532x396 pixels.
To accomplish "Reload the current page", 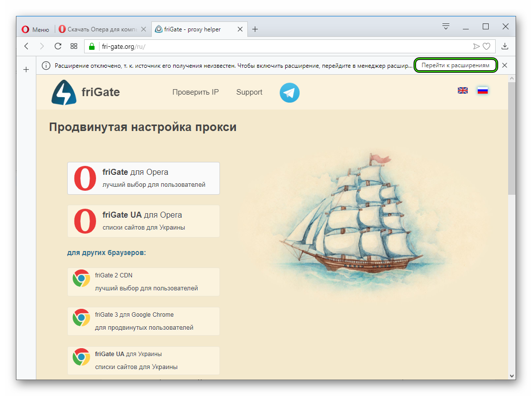I will pyautogui.click(x=58, y=46).
